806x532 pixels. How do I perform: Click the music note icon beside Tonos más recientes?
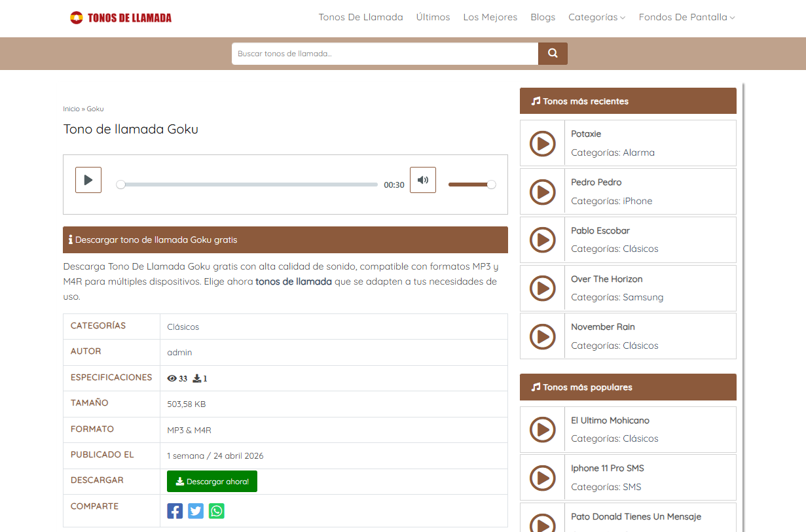[x=536, y=101]
